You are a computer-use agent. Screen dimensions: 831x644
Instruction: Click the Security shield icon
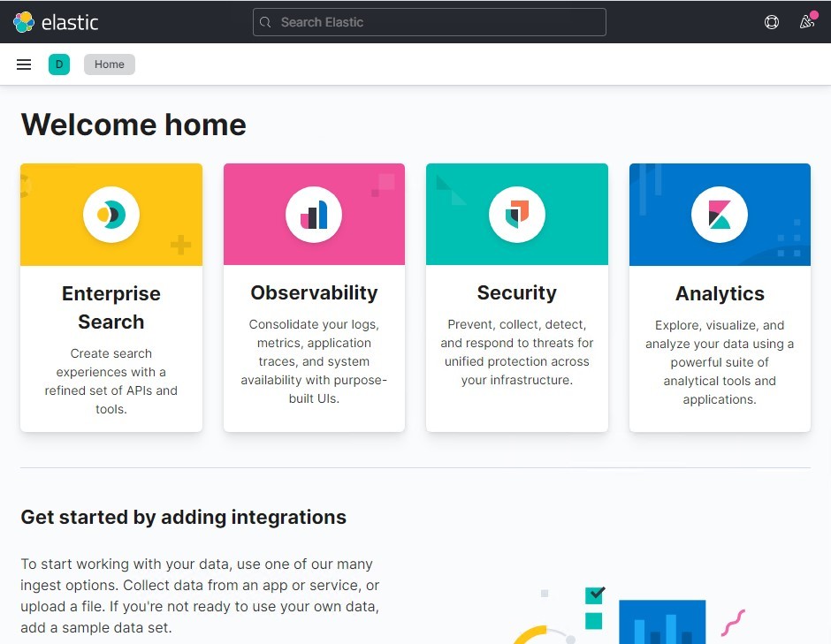[x=517, y=215]
